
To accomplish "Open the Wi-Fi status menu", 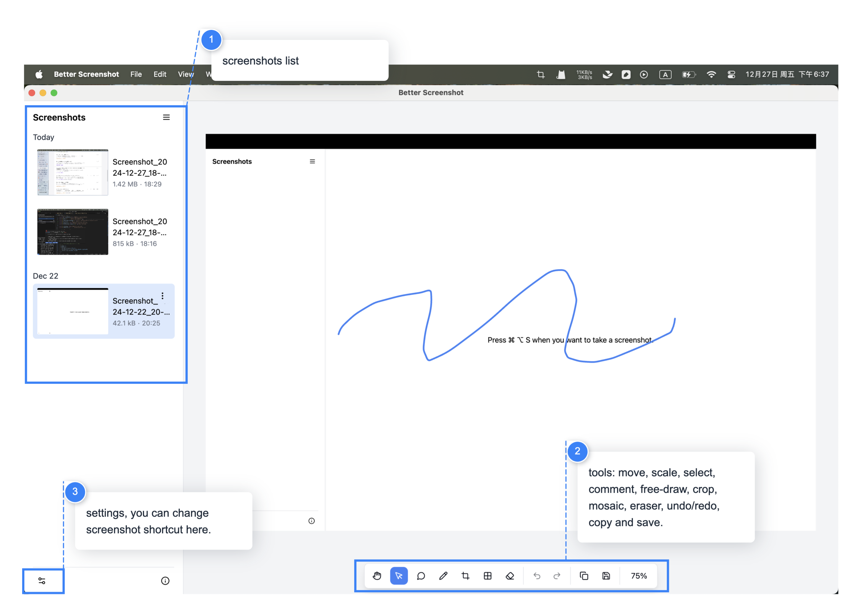I will pyautogui.click(x=711, y=74).
